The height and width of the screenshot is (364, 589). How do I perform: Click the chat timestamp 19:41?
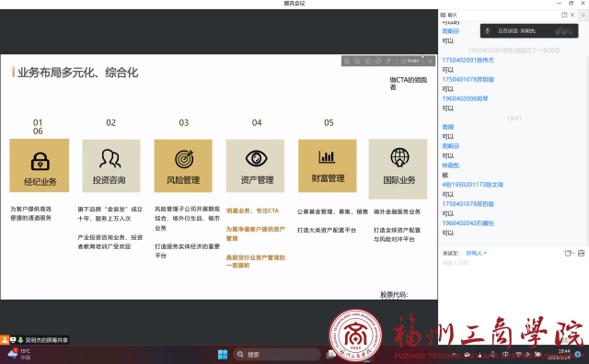[514, 119]
